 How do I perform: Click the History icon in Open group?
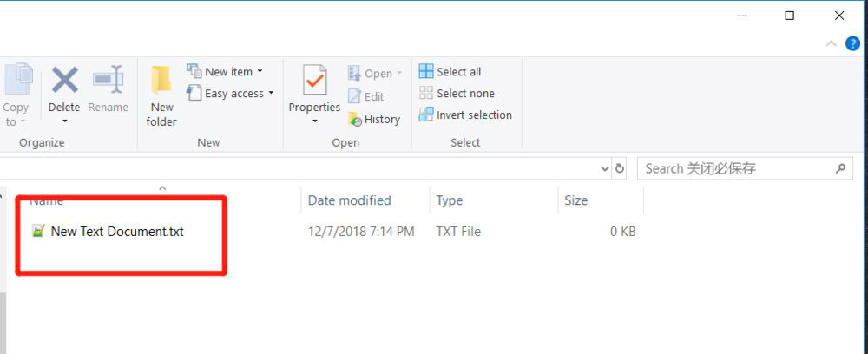pyautogui.click(x=355, y=119)
